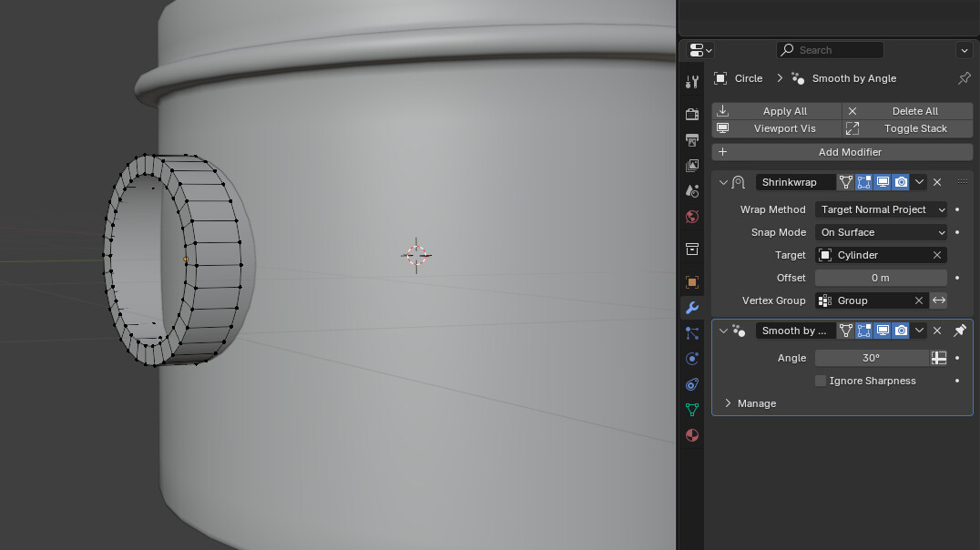Rename via the Shrinkwrap name field
This screenshot has height=550, width=980.
coord(795,182)
